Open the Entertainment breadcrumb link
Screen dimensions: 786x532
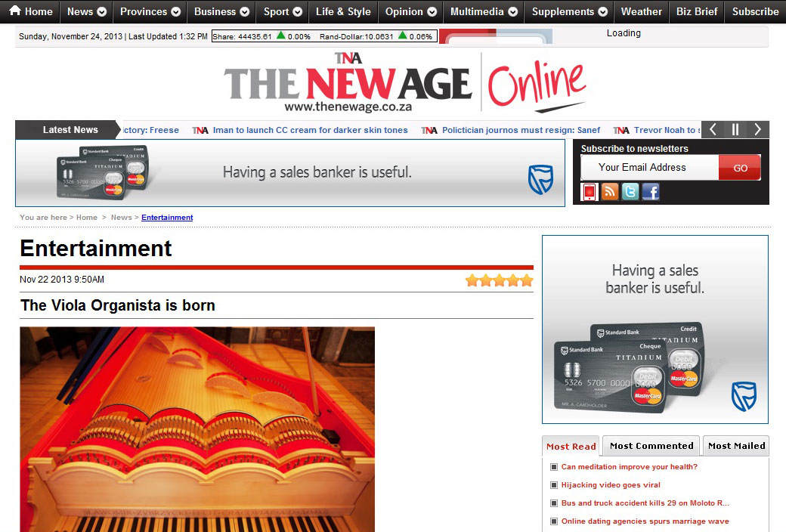(x=167, y=218)
